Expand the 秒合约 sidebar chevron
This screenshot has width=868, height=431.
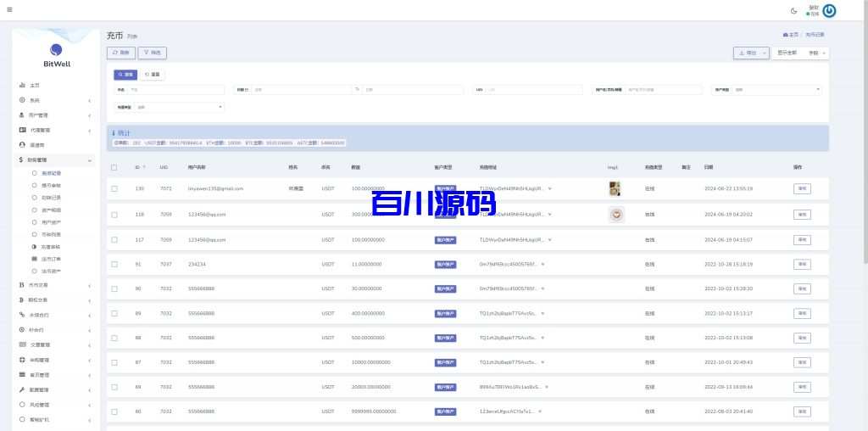pos(90,330)
